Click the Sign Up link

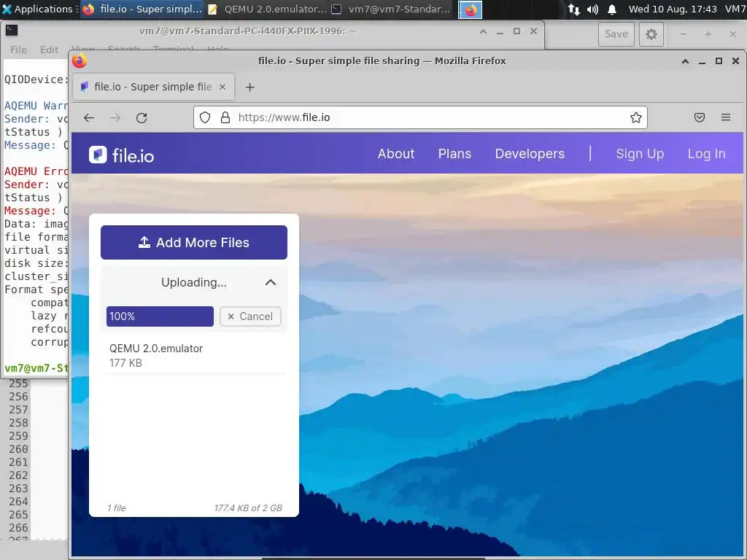(640, 154)
